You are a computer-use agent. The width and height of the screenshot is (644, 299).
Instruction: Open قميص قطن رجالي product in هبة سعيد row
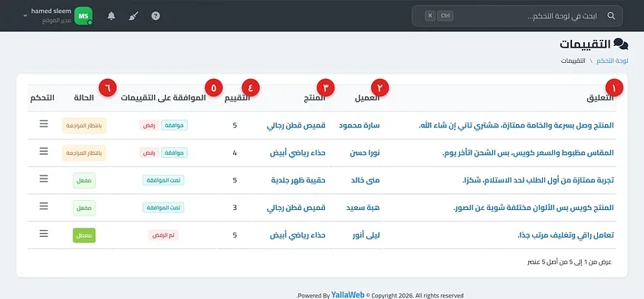click(x=296, y=208)
